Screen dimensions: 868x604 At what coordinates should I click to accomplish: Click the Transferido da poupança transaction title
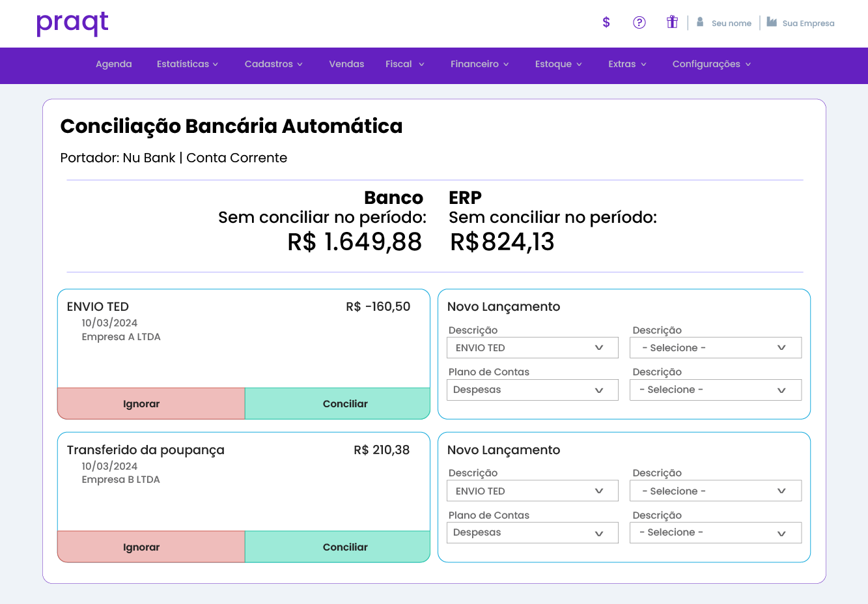pyautogui.click(x=146, y=450)
